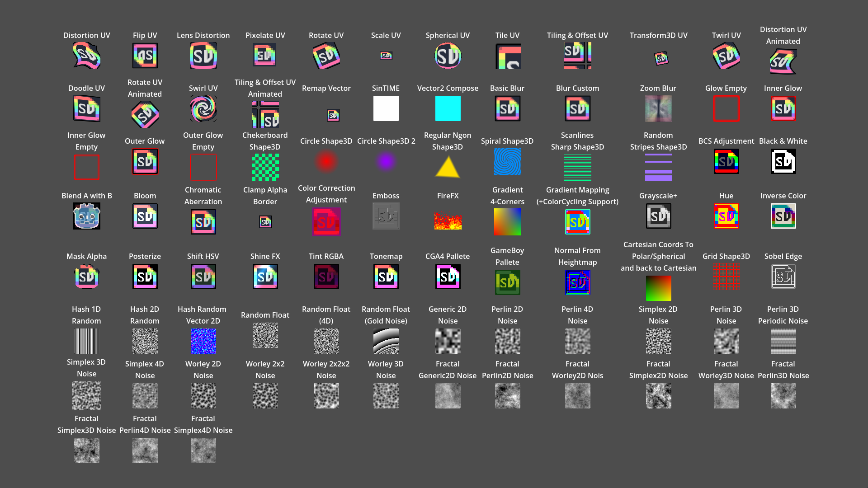
Task: Click the Random Float (Gold Noise) thumbnail
Action: click(x=386, y=341)
